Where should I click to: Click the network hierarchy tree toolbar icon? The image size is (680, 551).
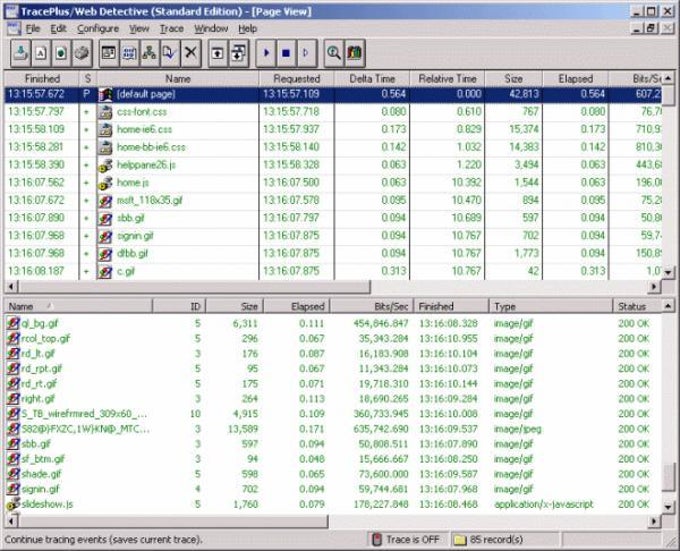pyautogui.click(x=150, y=53)
